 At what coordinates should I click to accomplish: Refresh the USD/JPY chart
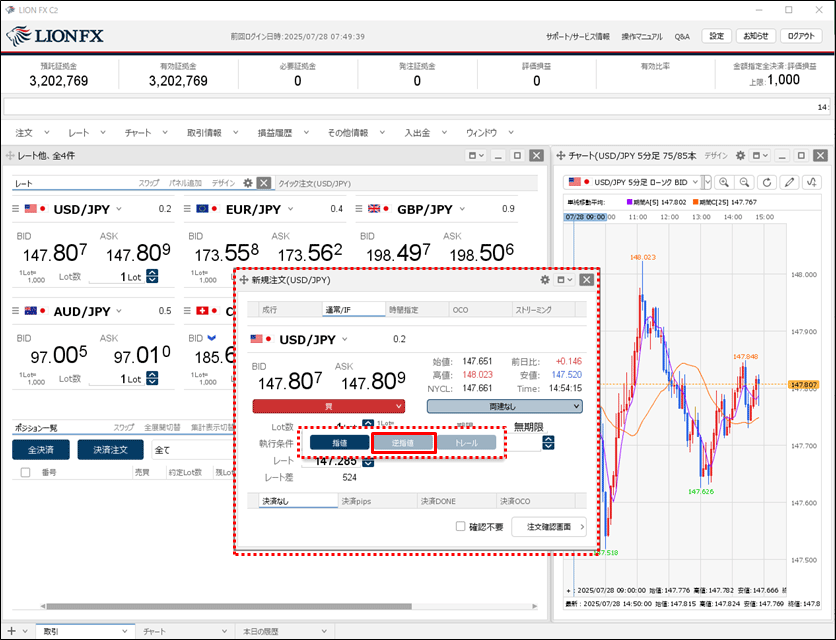pyautogui.click(x=767, y=182)
